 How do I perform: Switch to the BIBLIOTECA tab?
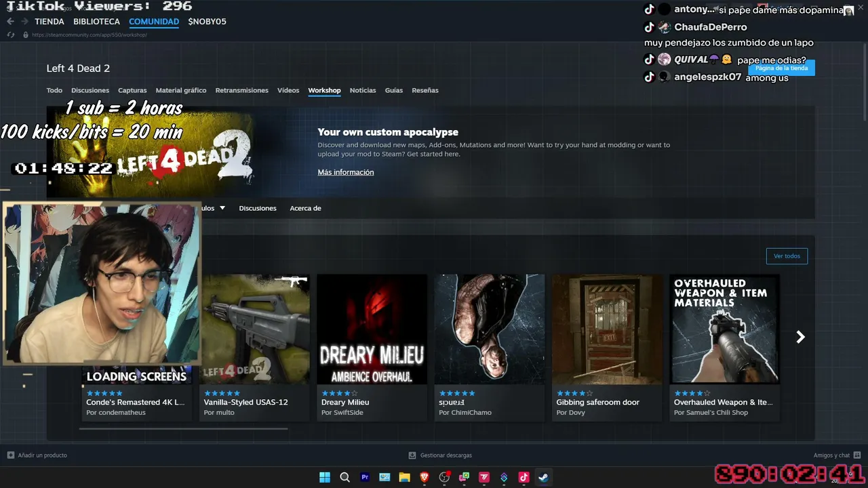(x=97, y=22)
